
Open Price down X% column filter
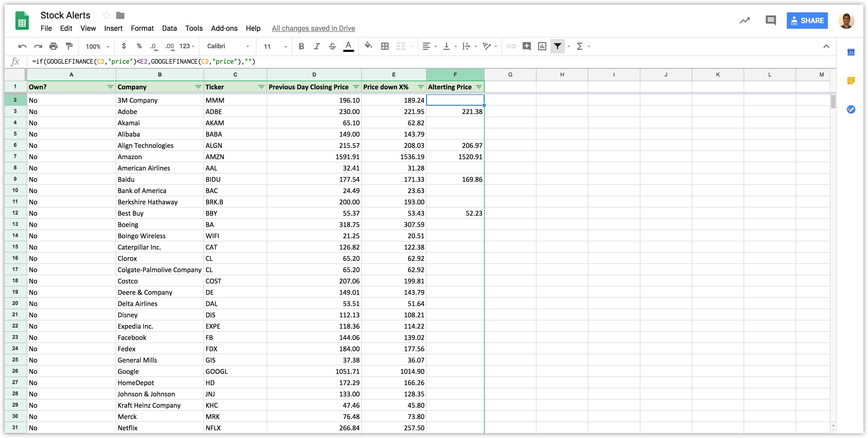coord(421,87)
